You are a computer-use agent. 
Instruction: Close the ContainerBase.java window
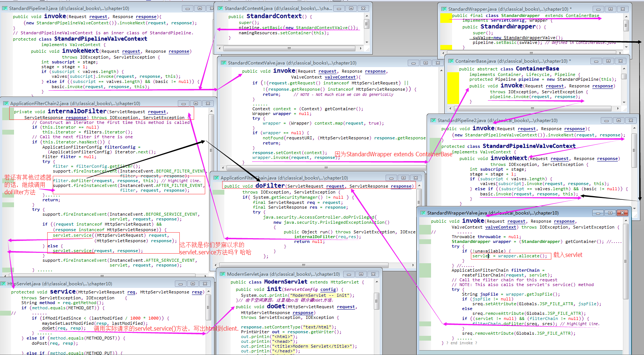pos(620,61)
